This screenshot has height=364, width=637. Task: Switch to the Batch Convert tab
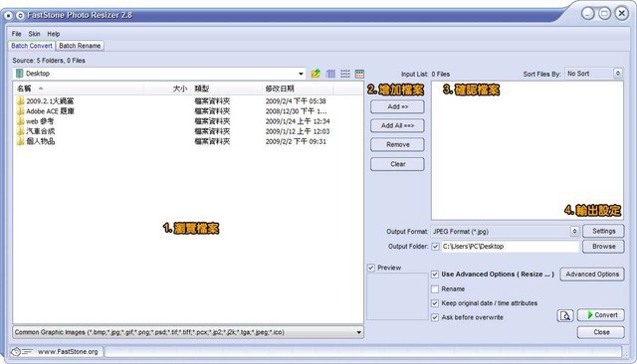tap(32, 46)
